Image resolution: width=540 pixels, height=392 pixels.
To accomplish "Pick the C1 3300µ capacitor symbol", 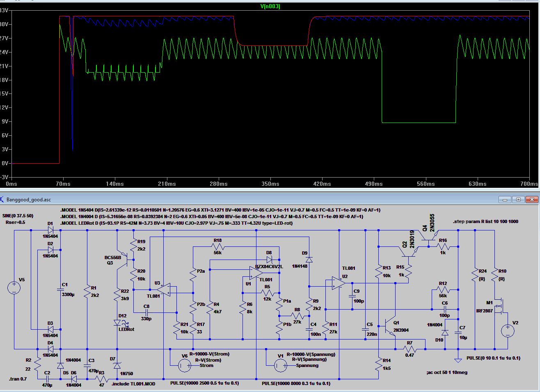I will [61, 290].
